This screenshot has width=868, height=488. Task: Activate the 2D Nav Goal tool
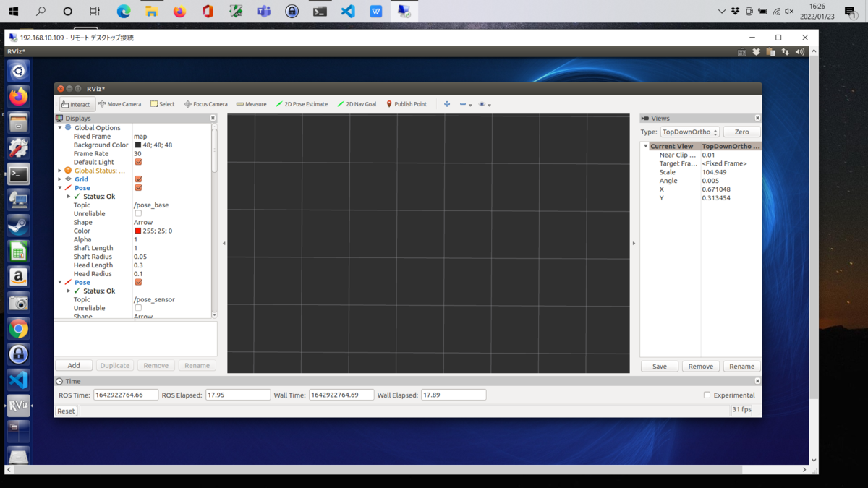click(x=357, y=104)
